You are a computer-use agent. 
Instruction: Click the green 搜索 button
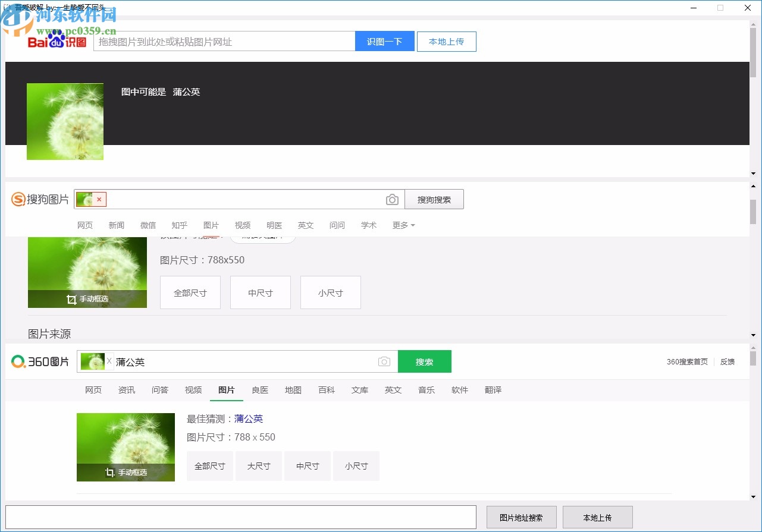coord(424,361)
